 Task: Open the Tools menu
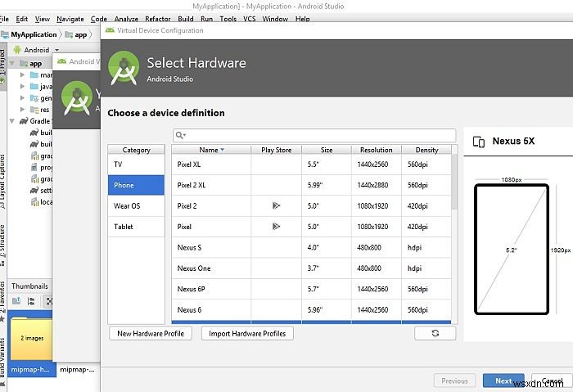coord(228,19)
